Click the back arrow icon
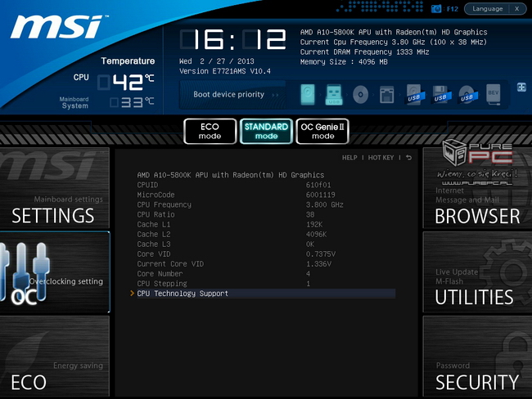 409,158
